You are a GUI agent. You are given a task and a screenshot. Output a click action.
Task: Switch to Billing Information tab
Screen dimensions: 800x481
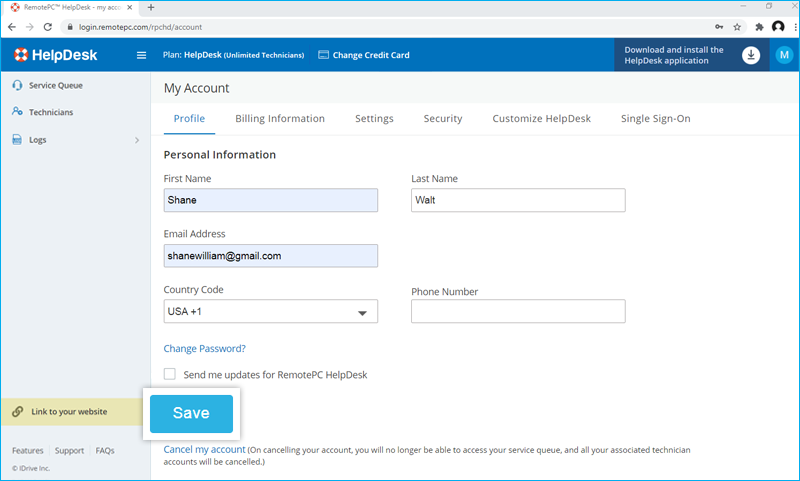pyautogui.click(x=280, y=118)
